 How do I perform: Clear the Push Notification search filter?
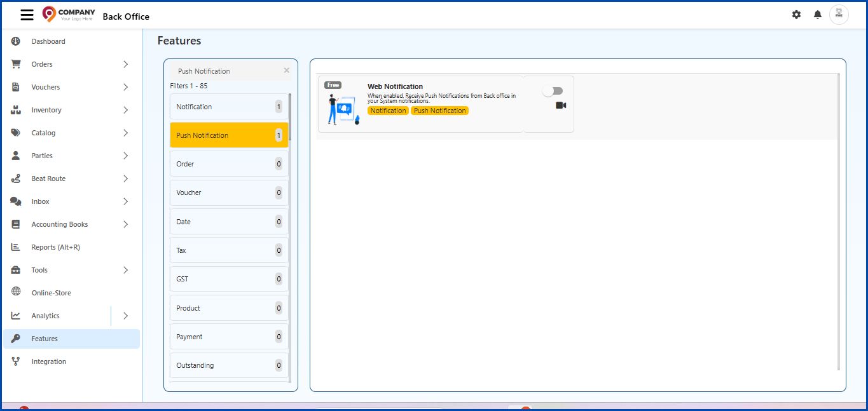coord(286,71)
